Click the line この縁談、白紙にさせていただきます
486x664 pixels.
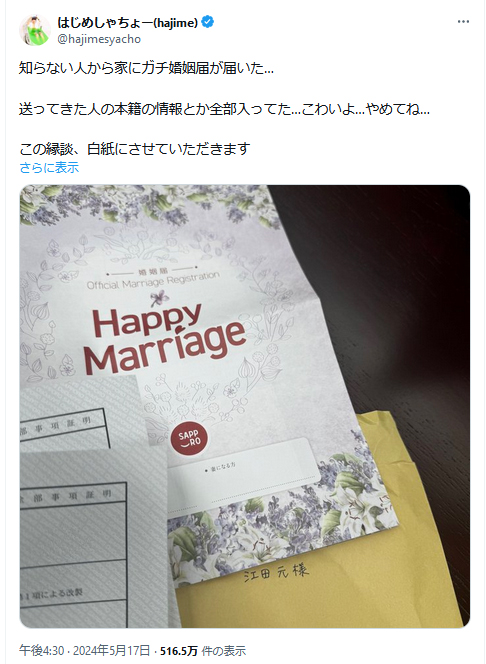coord(135,149)
